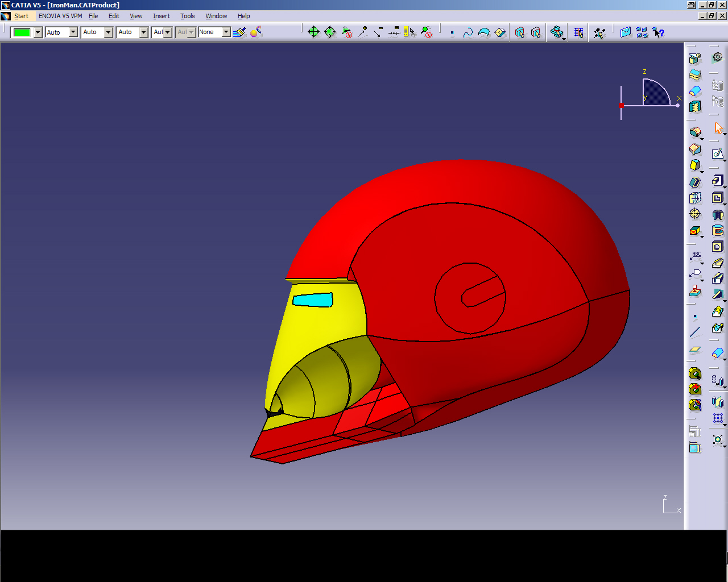Screen dimensions: 728x582
Task: Open the fill color dropdown arrow
Action: coord(38,32)
